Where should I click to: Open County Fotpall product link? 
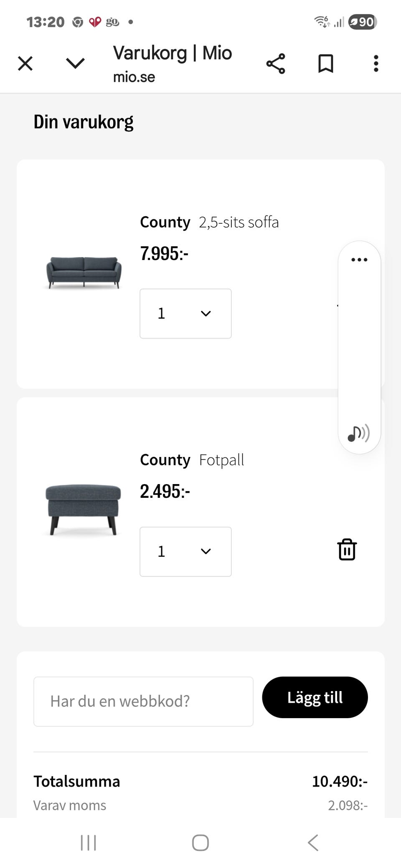(192, 460)
